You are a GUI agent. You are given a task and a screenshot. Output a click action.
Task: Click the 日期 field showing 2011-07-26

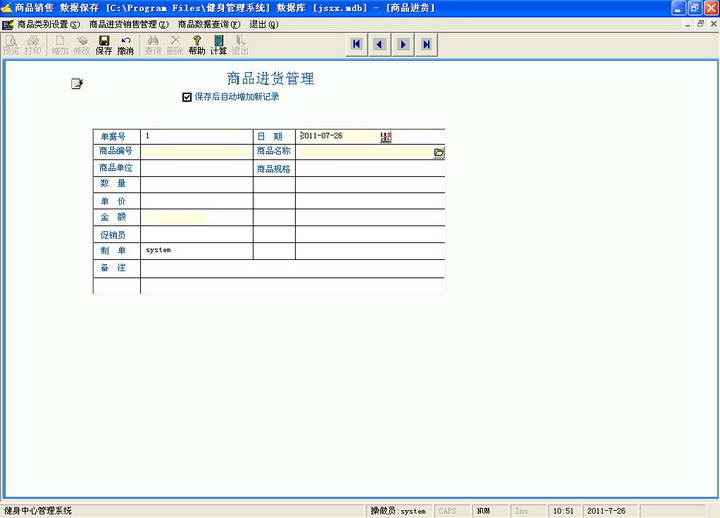pos(339,136)
